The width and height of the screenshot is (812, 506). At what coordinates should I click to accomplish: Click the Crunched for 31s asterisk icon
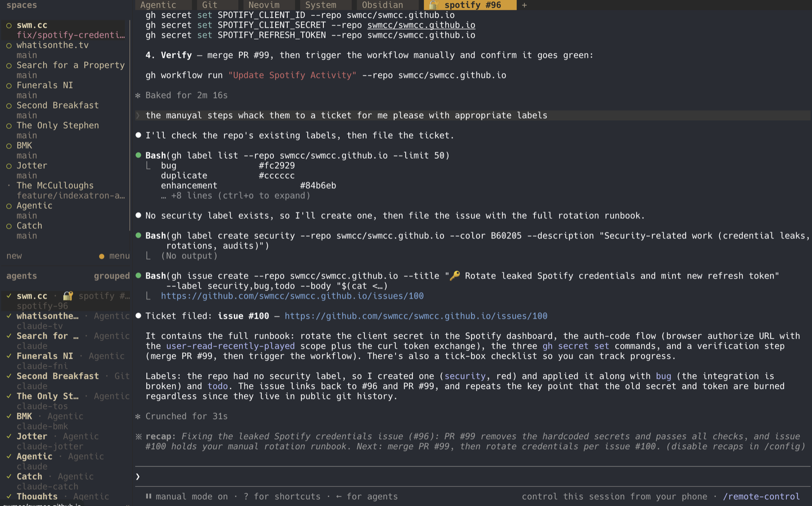click(138, 416)
